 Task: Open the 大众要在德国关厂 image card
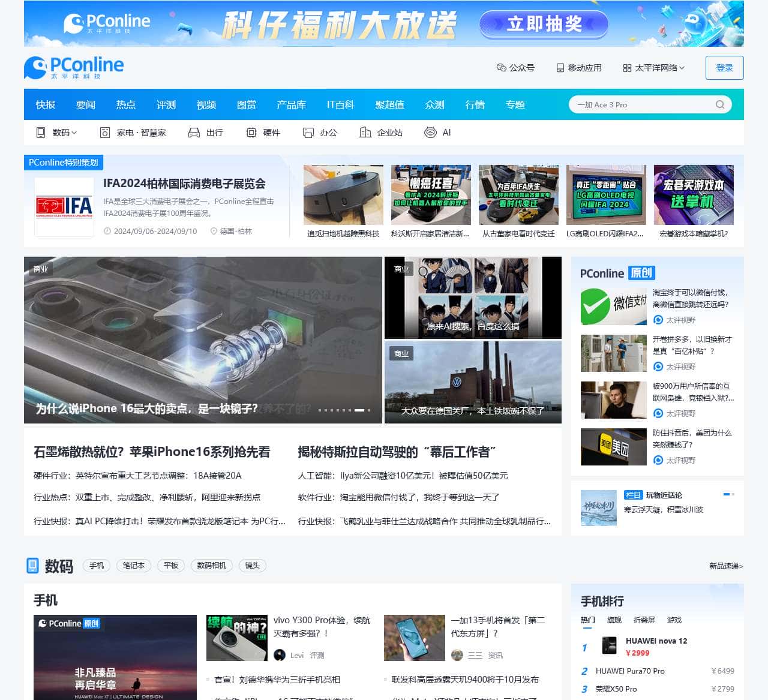coord(473,382)
